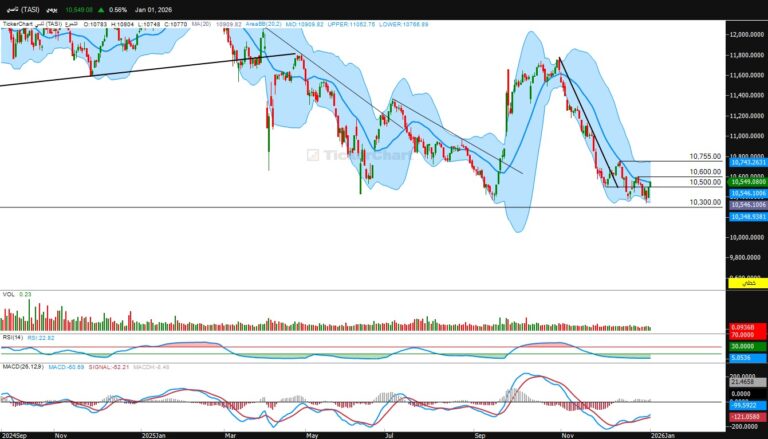Screen dimensions: 768x439
Task: Click the yellow linear scale button
Action: 747,284
